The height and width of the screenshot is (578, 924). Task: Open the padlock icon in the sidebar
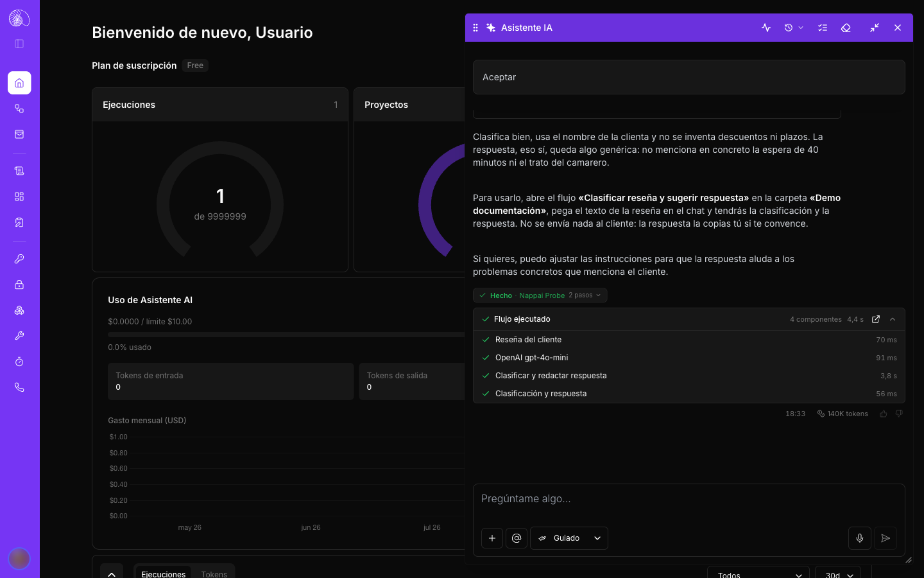coord(19,285)
